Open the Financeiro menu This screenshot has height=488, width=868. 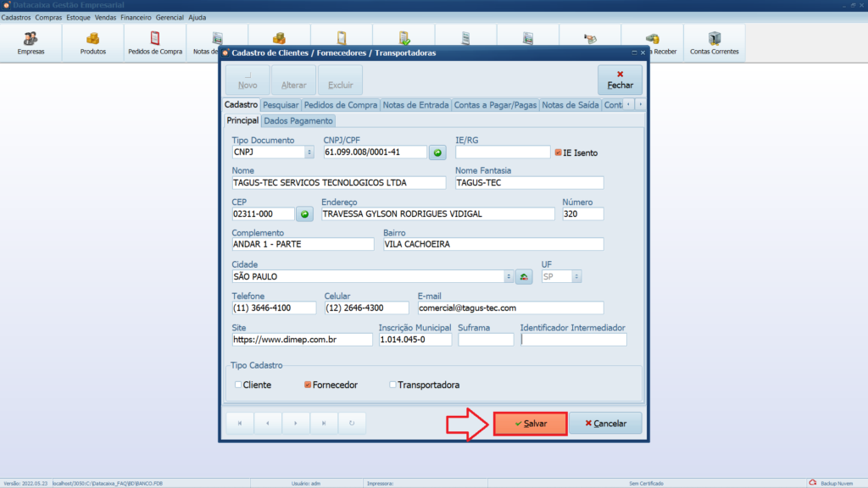pos(136,17)
